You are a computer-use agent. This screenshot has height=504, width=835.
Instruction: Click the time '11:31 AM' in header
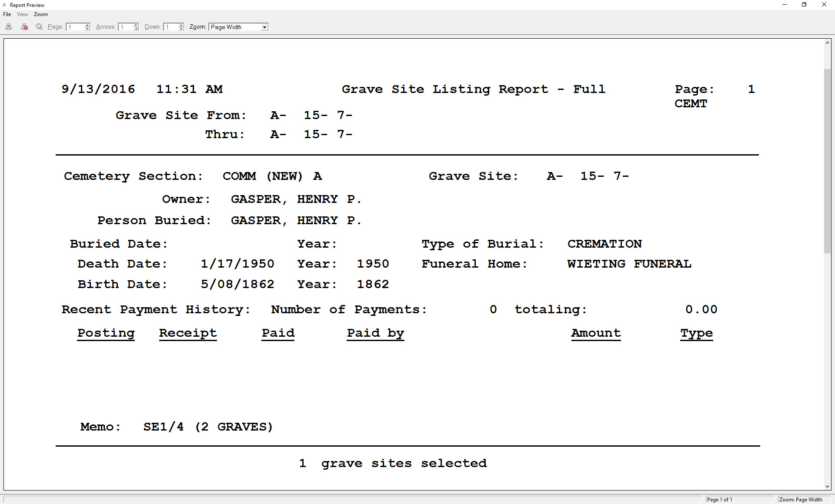(x=189, y=89)
